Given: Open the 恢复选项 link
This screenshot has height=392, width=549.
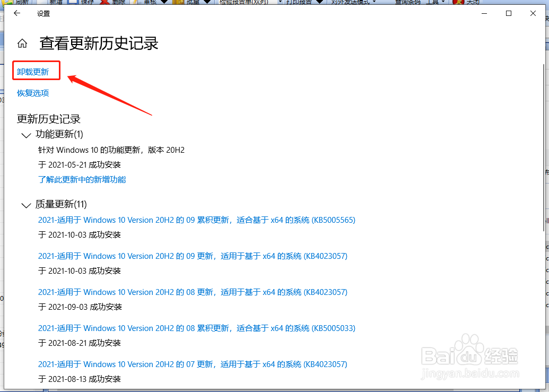Looking at the screenshot, I should click(x=33, y=93).
